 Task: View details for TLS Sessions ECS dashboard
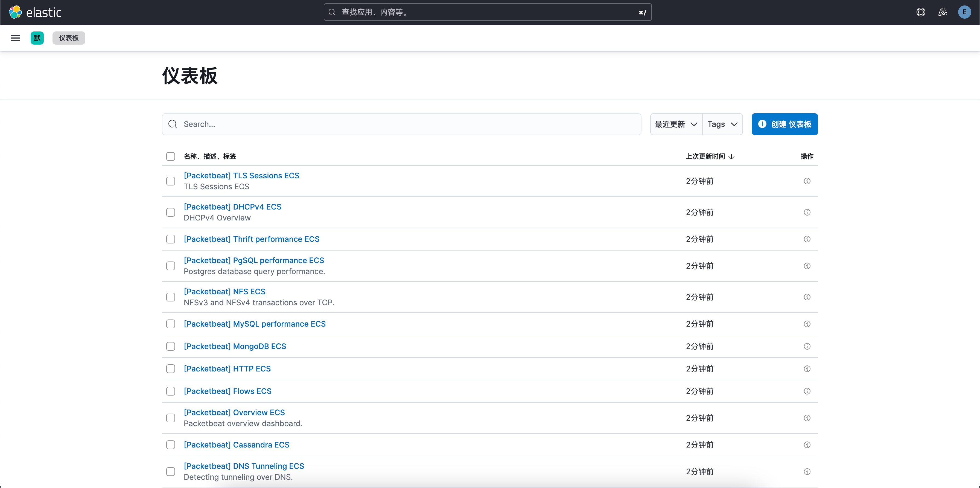pos(807,181)
